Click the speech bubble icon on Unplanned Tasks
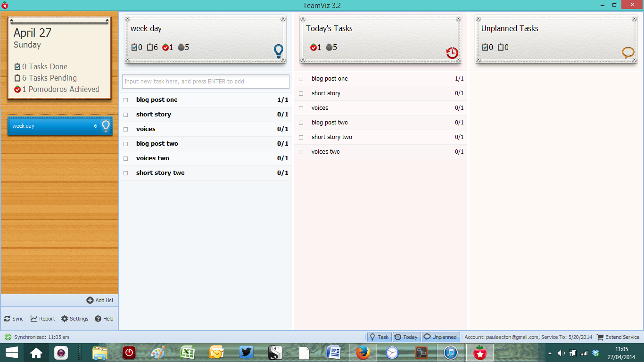This screenshot has width=644, height=362. click(x=628, y=52)
